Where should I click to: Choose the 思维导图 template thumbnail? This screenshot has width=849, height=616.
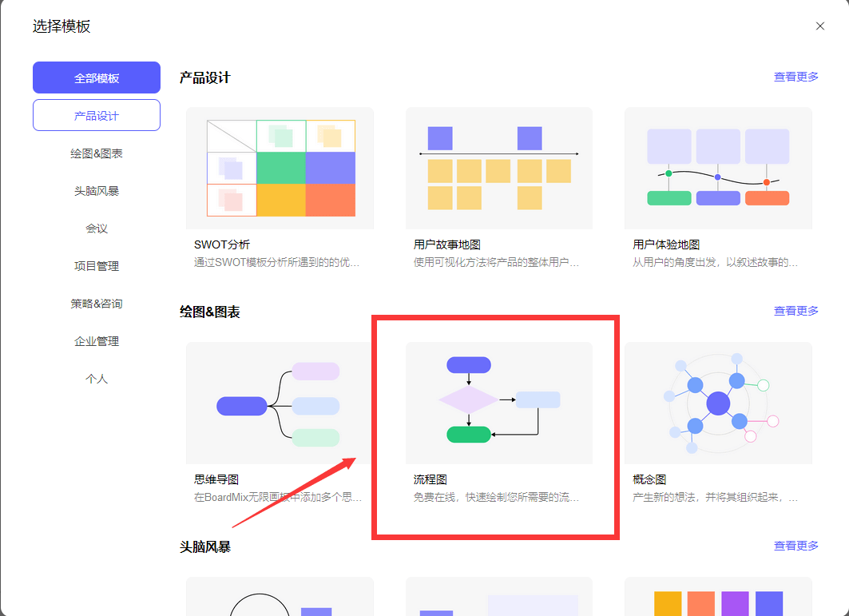[x=280, y=403]
